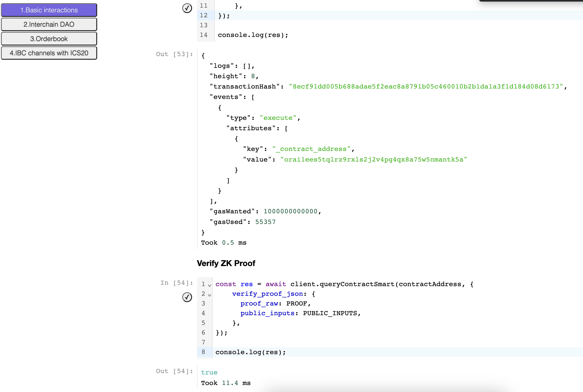The width and height of the screenshot is (583, 392).
Task: Switch to the Interchain DAO section
Action: click(49, 24)
